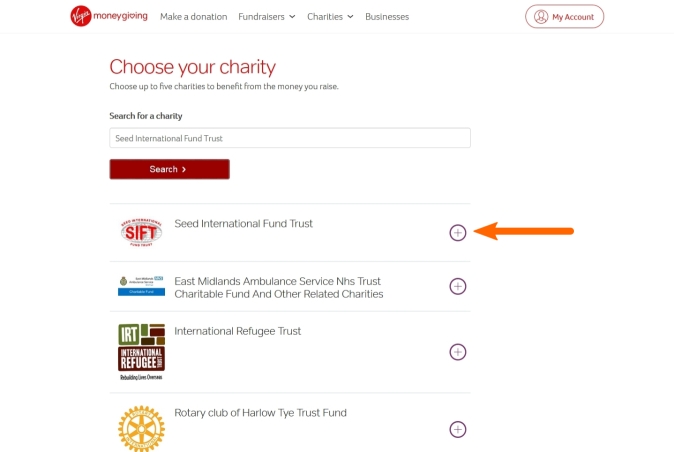
Task: Add Rotary club of Harlow plus icon
Action: pyautogui.click(x=458, y=429)
